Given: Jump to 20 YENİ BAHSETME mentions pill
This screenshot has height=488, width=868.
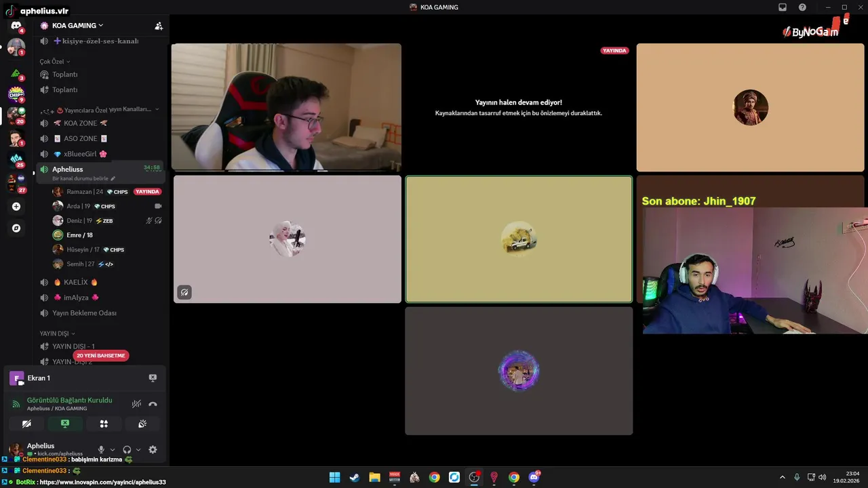Looking at the screenshot, I should 100,356.
